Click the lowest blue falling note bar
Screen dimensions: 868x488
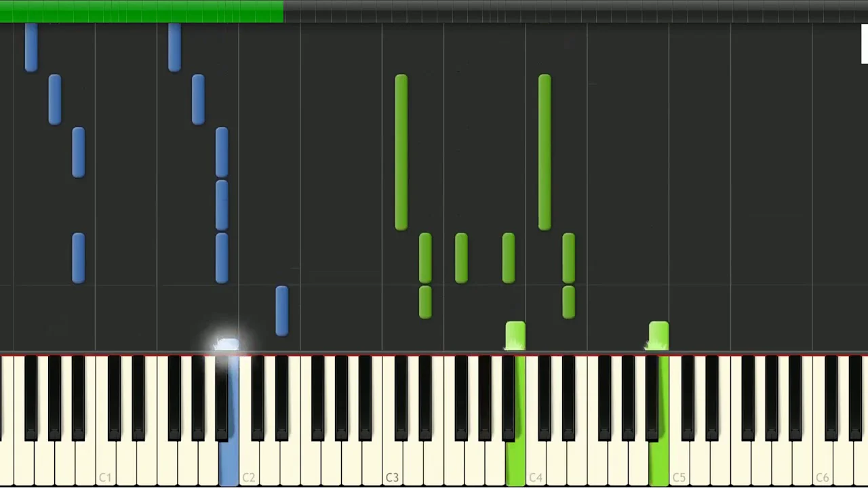(x=282, y=311)
